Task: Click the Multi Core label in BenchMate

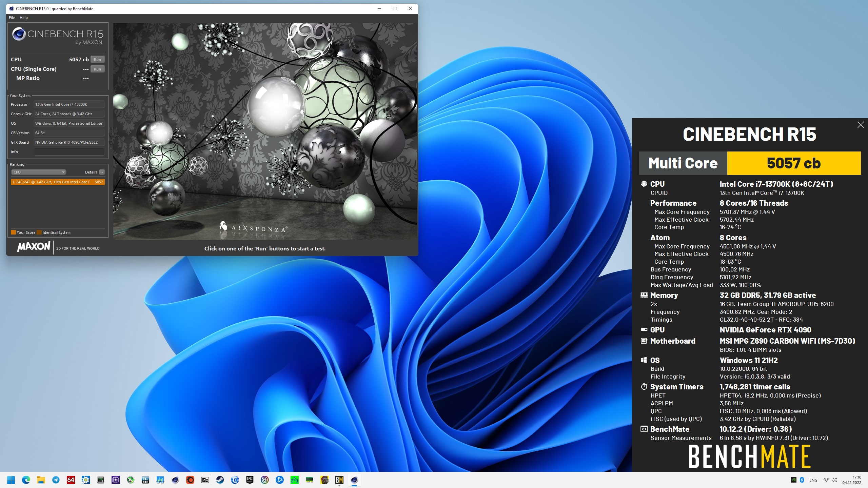Action: [x=683, y=163]
